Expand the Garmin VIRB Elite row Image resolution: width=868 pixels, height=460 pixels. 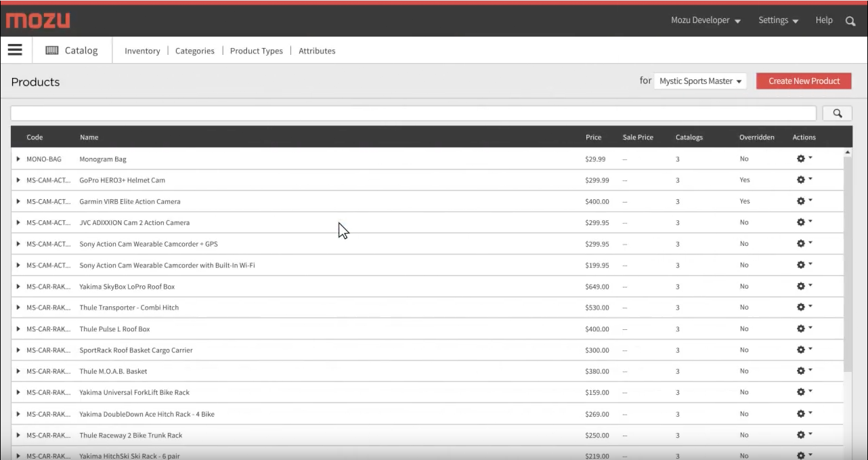coord(18,202)
